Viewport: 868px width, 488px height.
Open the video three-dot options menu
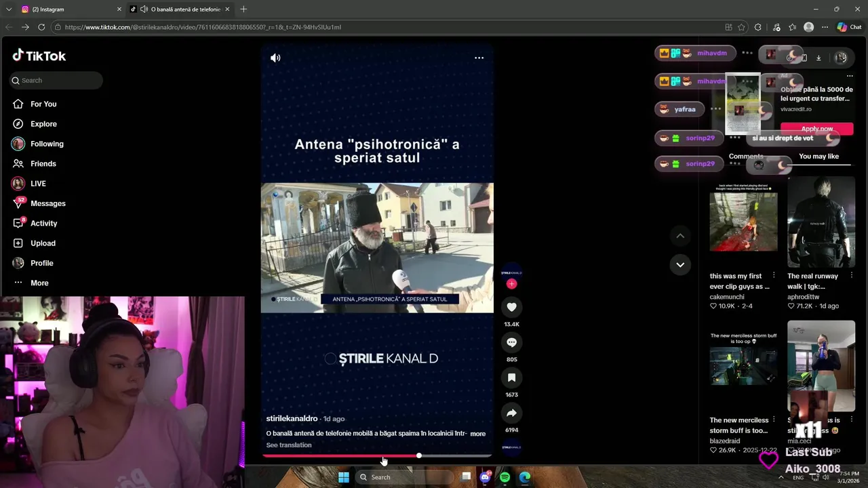coord(479,58)
